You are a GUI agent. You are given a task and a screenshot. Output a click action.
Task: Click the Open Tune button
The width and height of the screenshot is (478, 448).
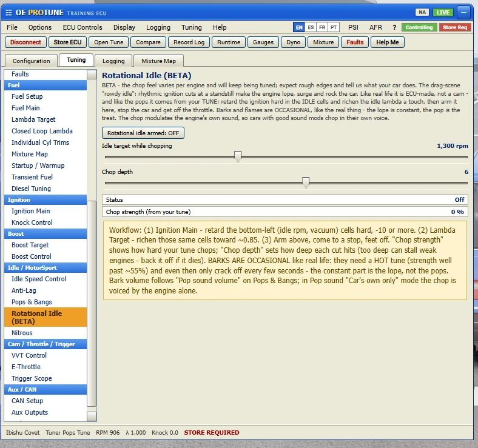pos(109,42)
